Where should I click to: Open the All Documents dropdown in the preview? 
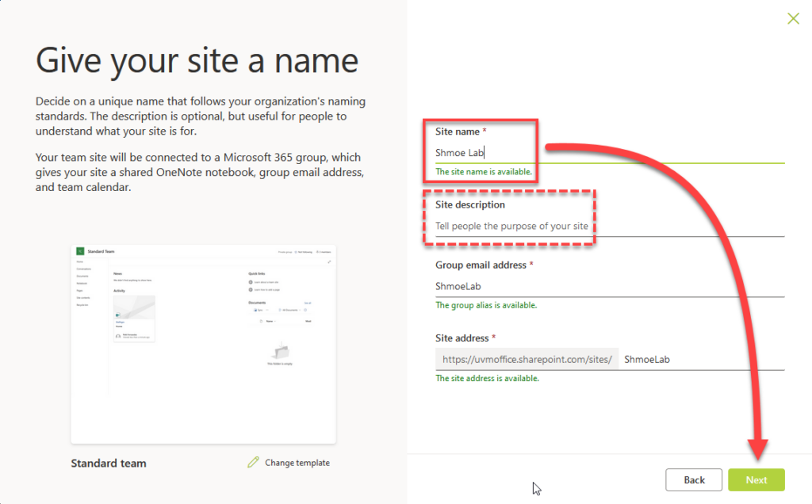(x=300, y=310)
